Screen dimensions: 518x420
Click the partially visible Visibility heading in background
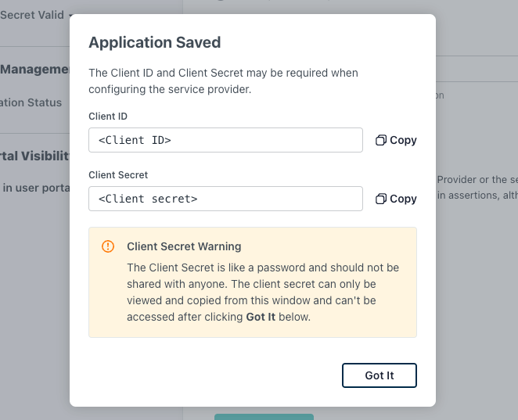tap(35, 155)
